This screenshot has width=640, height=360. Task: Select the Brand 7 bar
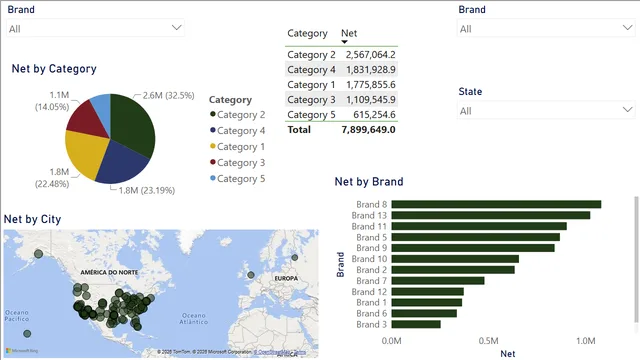tap(438, 281)
